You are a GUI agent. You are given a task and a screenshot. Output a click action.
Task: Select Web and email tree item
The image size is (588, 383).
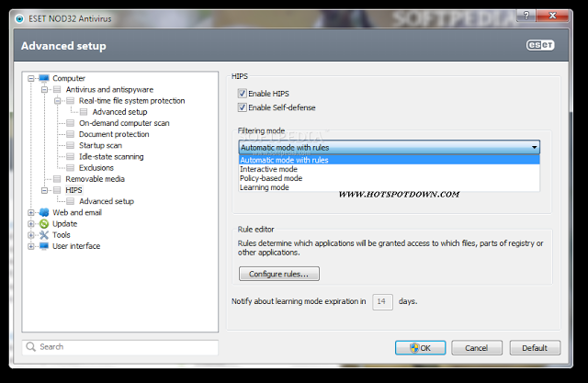[x=77, y=212]
